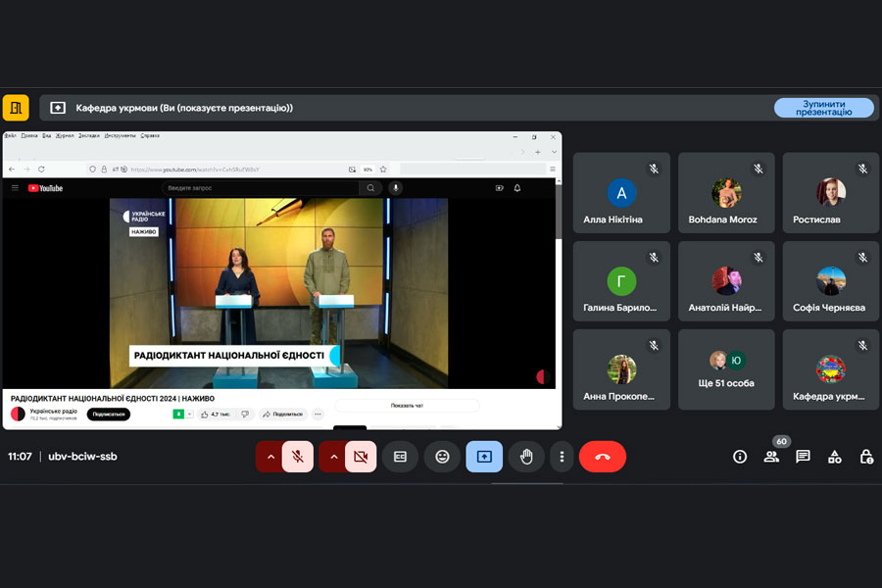Click the site padlock security icon
Image resolution: width=882 pixels, height=588 pixels.
click(x=104, y=170)
